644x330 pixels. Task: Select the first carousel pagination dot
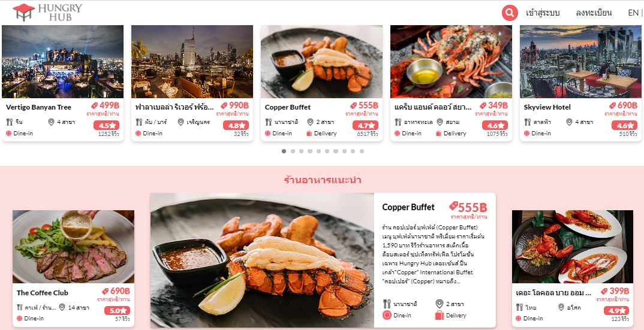tap(284, 151)
